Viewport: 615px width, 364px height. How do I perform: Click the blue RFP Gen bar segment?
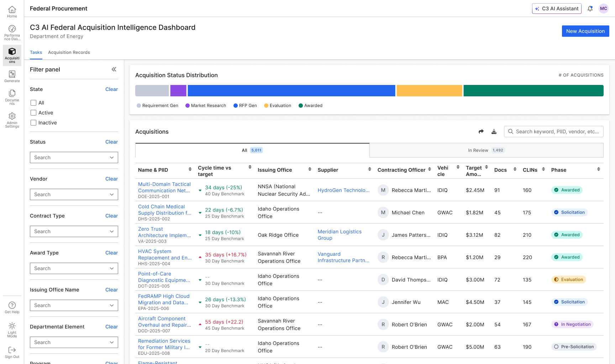[x=291, y=91]
